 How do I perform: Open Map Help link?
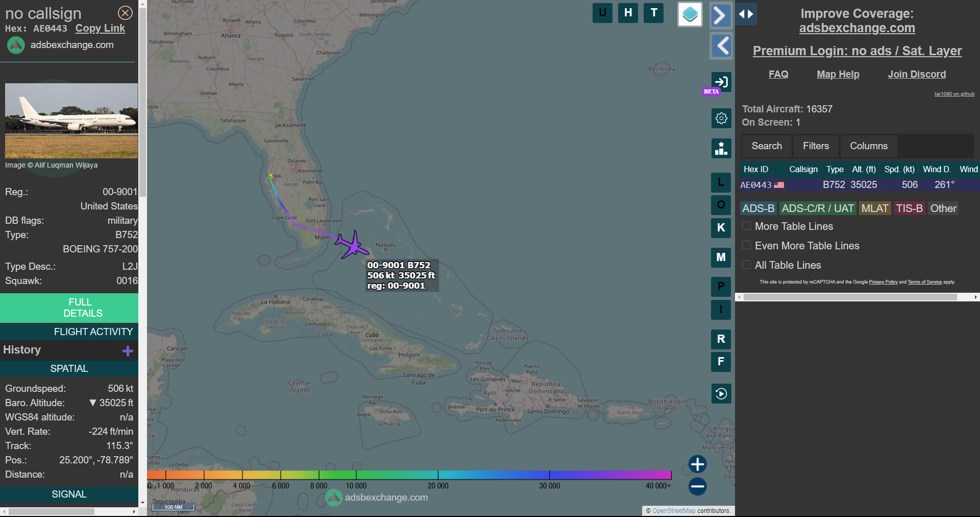[838, 75]
